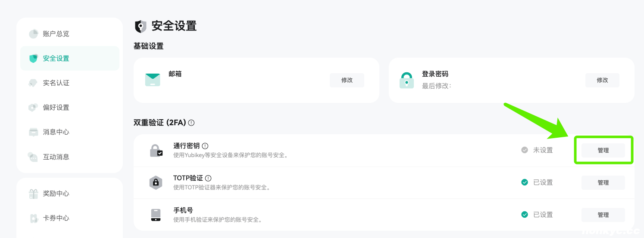The height and width of the screenshot is (238, 644).
Task: Click 管理 button for TOTP验证
Action: (x=603, y=182)
